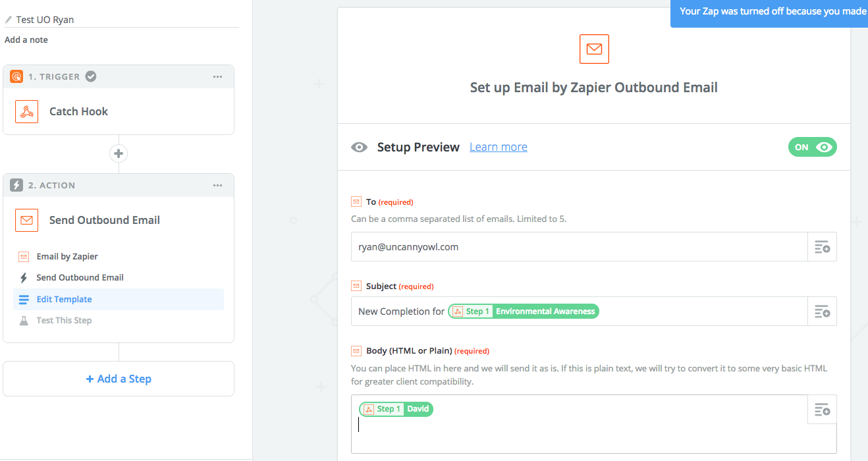Screen dimensions: 868x461
Task: Click the insert field icon for To field
Action: (x=822, y=247)
